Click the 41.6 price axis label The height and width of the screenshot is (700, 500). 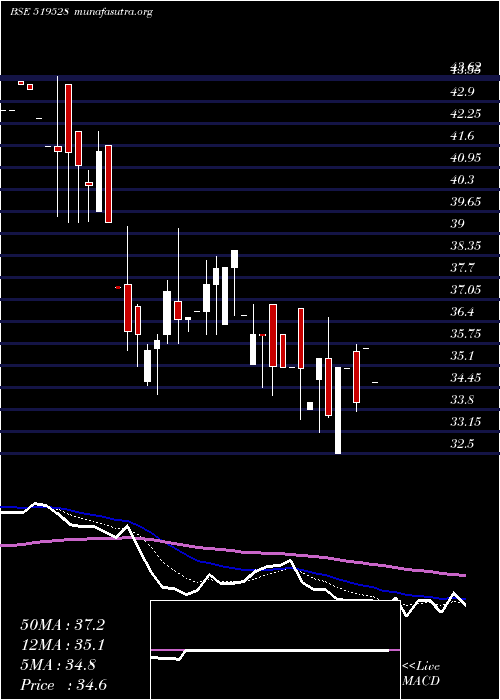[x=463, y=136]
